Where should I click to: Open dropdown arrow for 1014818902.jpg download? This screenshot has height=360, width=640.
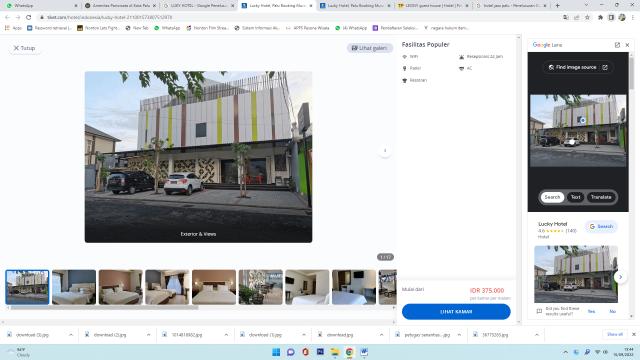[x=226, y=335]
